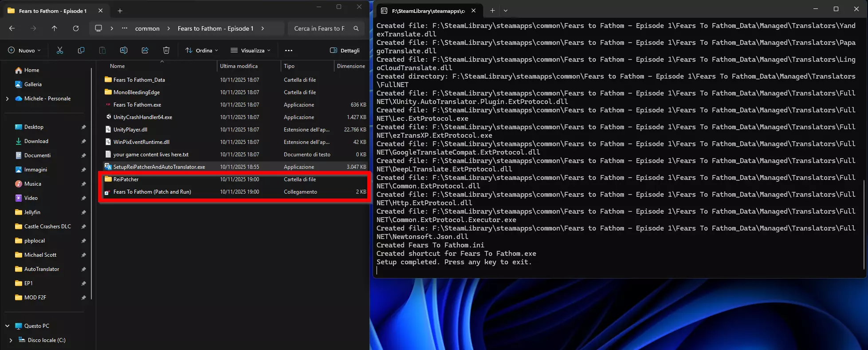Collapse the Questo PC tree node
Image resolution: width=868 pixels, height=350 pixels.
(7, 326)
